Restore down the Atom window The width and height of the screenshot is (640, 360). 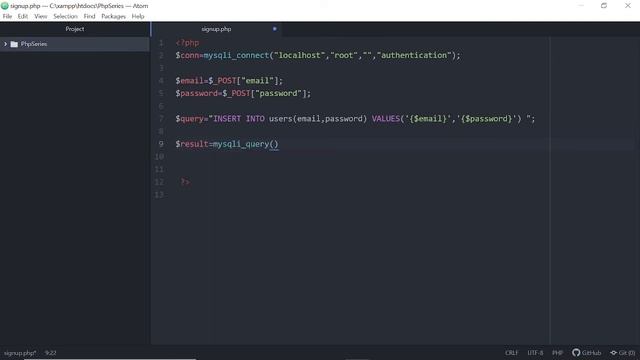pyautogui.click(x=604, y=5)
